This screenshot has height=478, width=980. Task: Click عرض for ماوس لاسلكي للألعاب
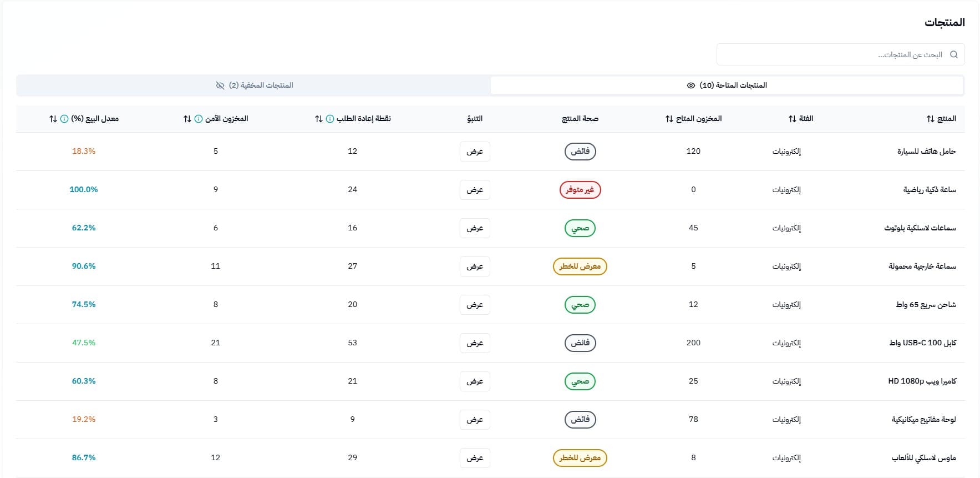pos(475,458)
